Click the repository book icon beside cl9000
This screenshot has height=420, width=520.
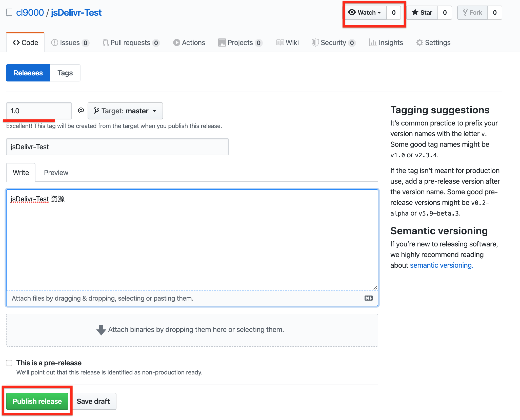point(9,12)
